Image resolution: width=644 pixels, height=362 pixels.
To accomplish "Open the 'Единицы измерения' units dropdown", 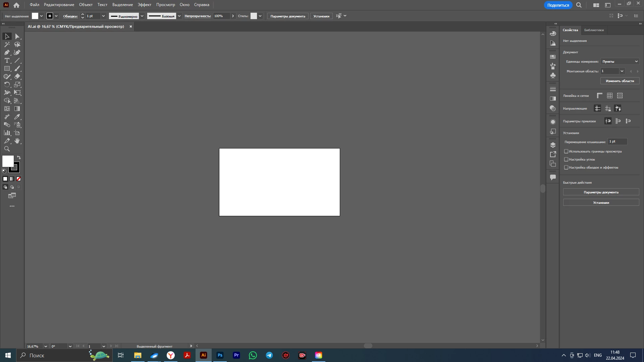I will (x=620, y=62).
